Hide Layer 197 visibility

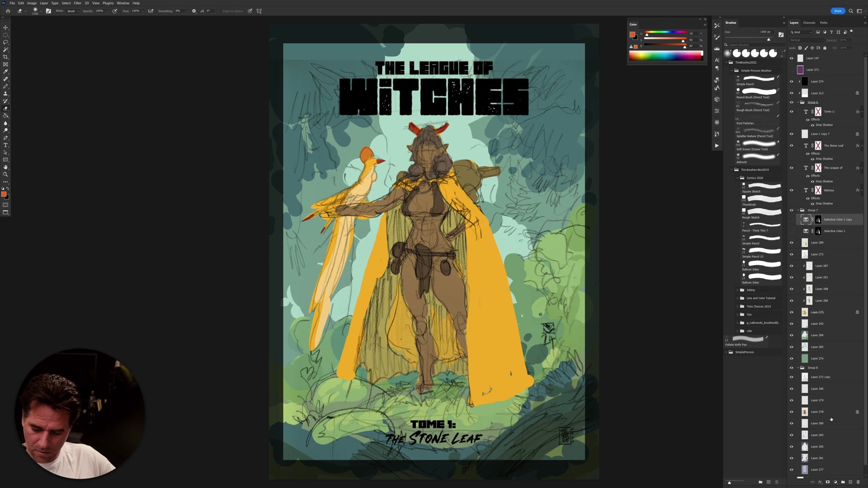pos(791,58)
